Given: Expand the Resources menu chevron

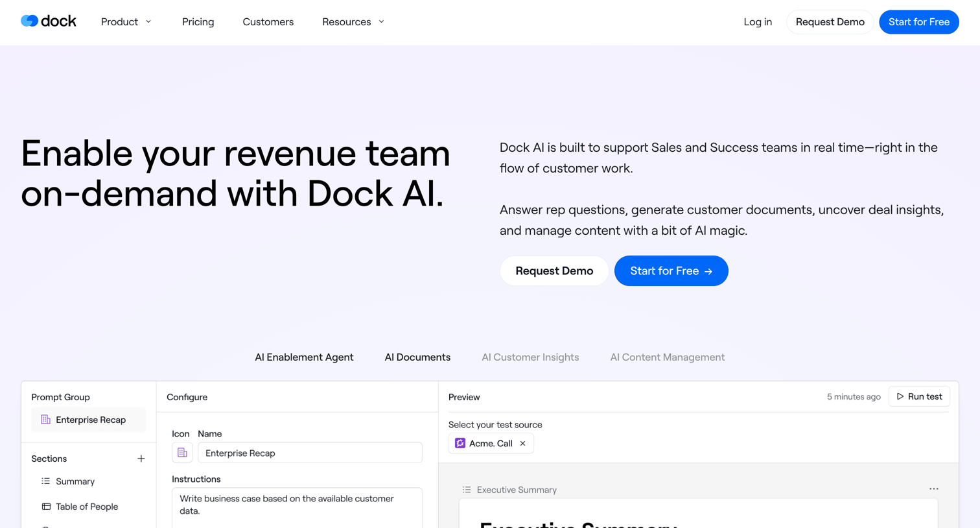Looking at the screenshot, I should [x=381, y=22].
